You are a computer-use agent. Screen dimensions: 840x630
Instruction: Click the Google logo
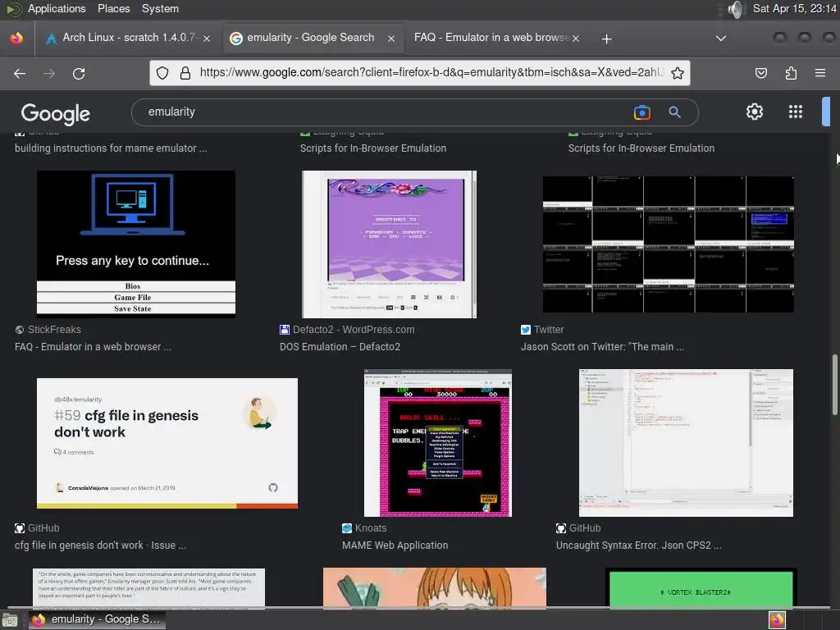(56, 113)
